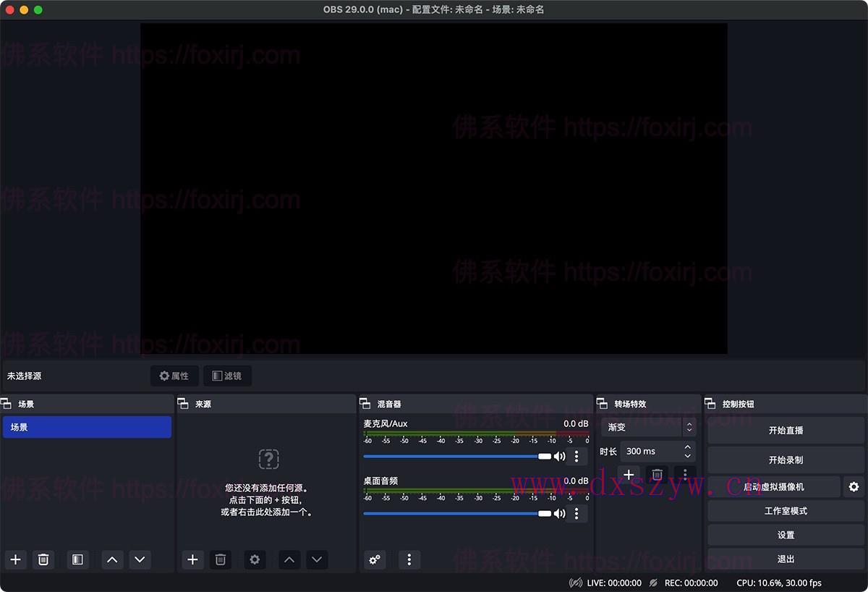The width and height of the screenshot is (868, 592).
Task: Click 开始录制 to start recording
Action: (786, 460)
